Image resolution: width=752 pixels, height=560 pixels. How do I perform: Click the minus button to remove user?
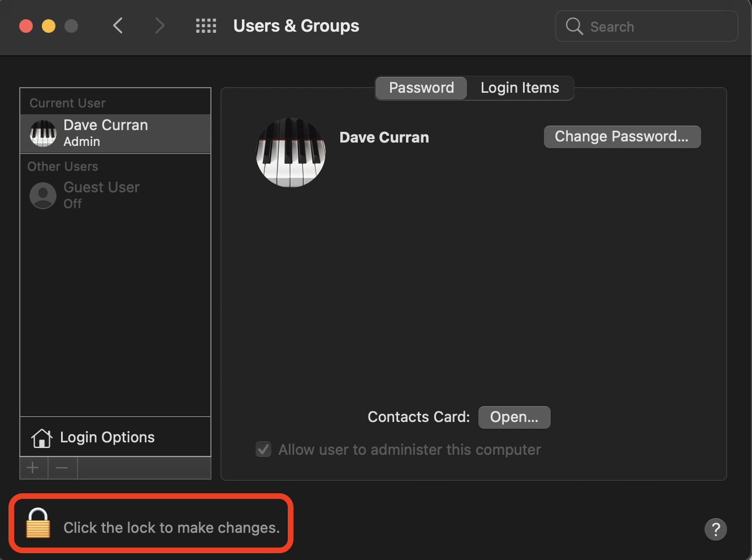click(x=62, y=468)
